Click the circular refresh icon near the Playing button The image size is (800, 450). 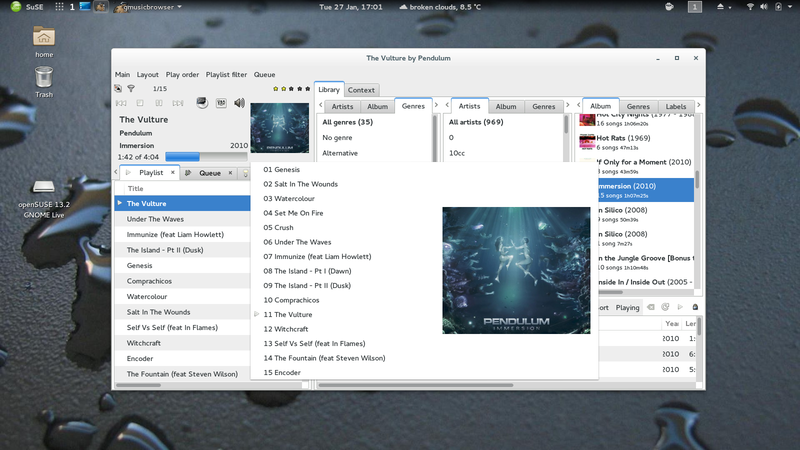click(x=665, y=307)
